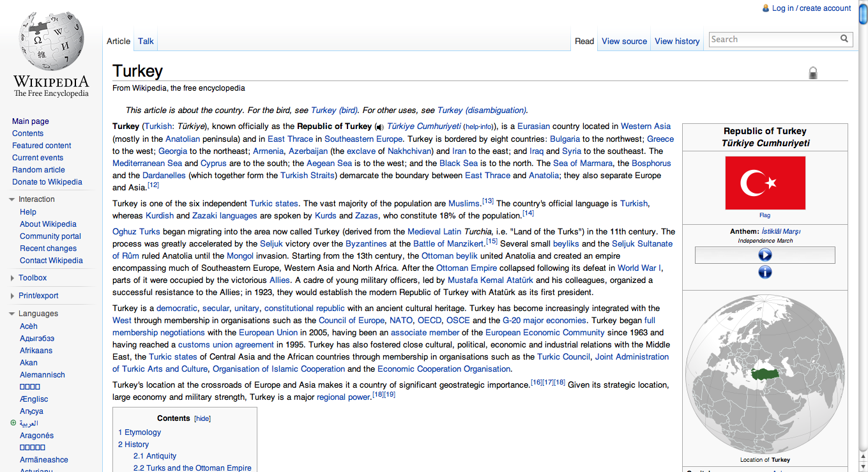The width and height of the screenshot is (868, 472).
Task: Click the anthem audio progress bar
Action: pyautogui.click(x=765, y=255)
